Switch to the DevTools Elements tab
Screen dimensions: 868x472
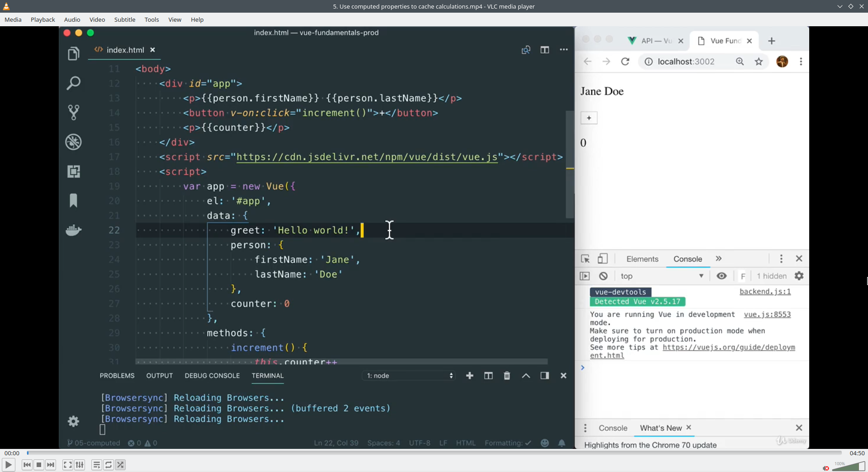tap(642, 259)
